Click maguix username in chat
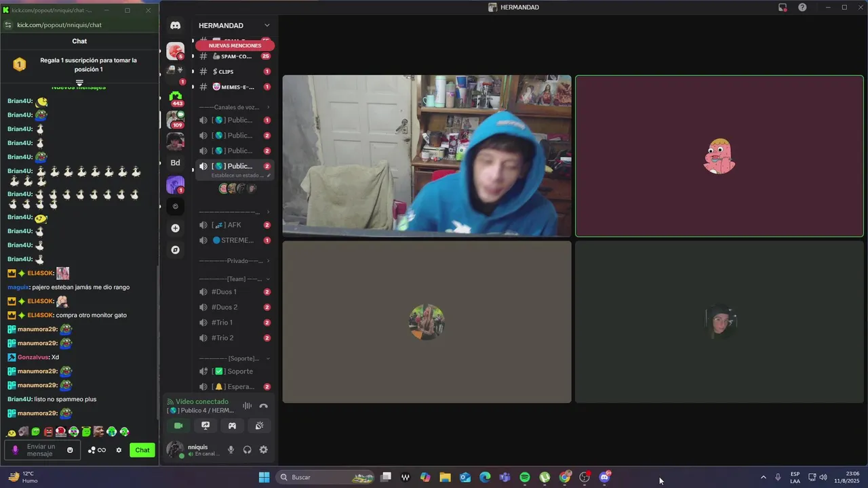The width and height of the screenshot is (868, 488). click(18, 287)
